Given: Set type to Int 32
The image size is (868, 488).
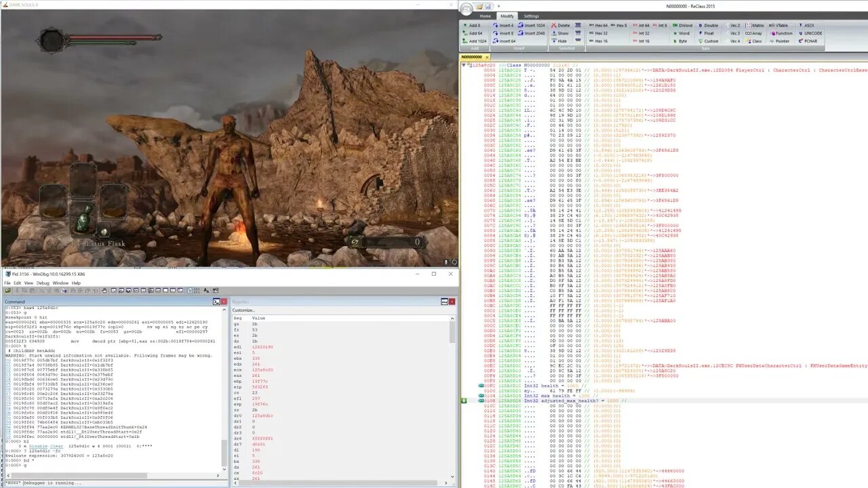Looking at the screenshot, I should [641, 33].
